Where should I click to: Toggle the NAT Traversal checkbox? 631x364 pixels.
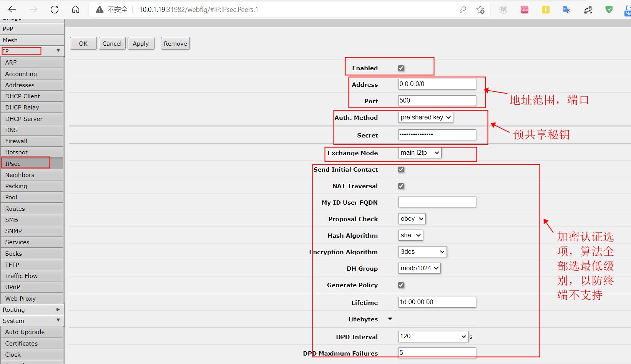point(401,186)
